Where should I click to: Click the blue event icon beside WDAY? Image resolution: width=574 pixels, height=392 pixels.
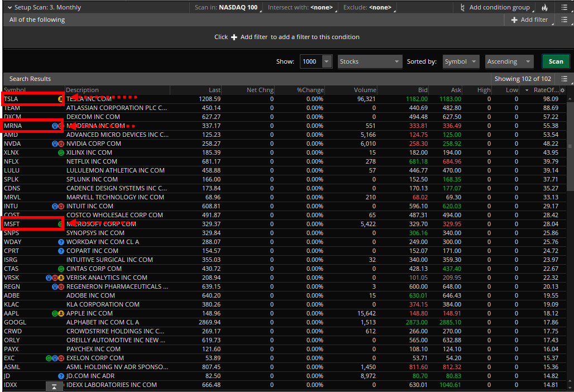click(x=61, y=242)
